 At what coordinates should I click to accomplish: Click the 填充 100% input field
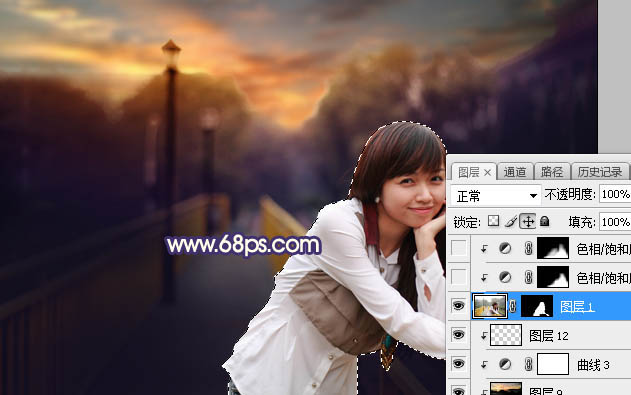tap(615, 222)
